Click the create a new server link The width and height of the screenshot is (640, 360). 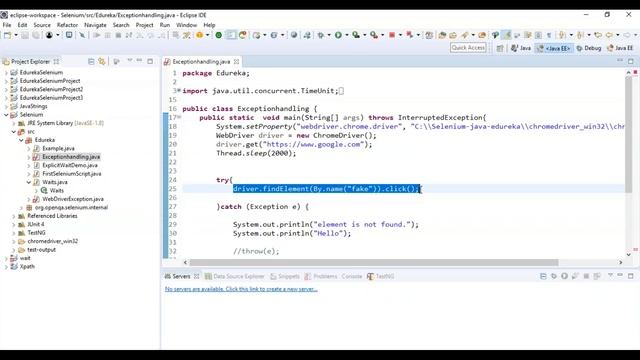tap(241, 289)
